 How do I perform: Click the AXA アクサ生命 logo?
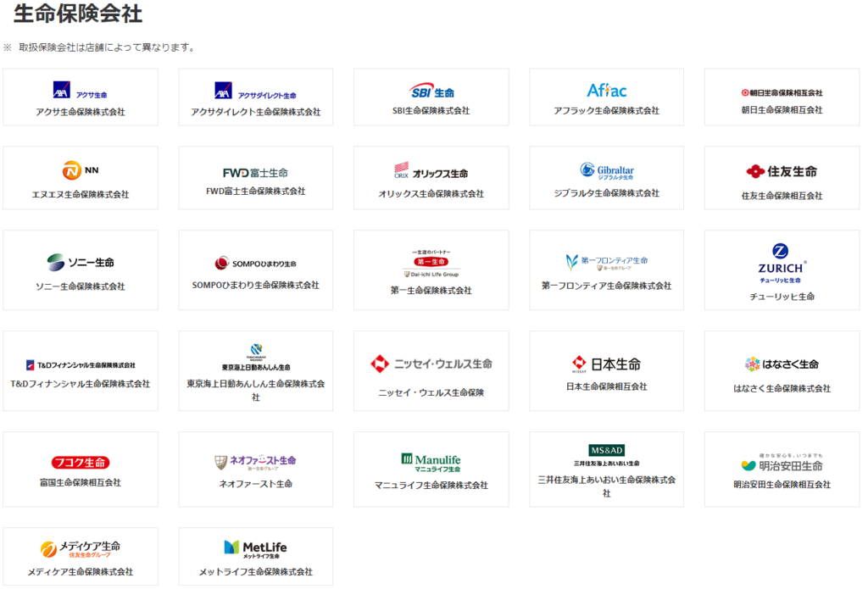pyautogui.click(x=81, y=90)
